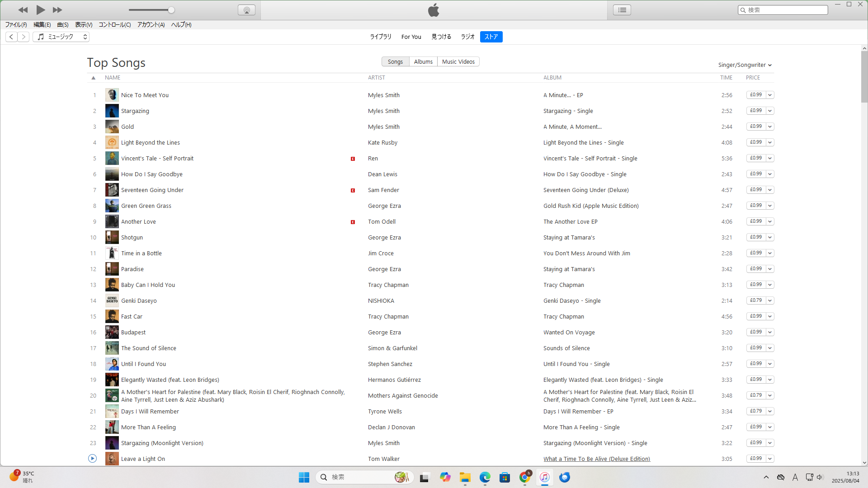Viewport: 868px width, 488px height.
Task: Switch the view to Music Videos
Action: 458,61
